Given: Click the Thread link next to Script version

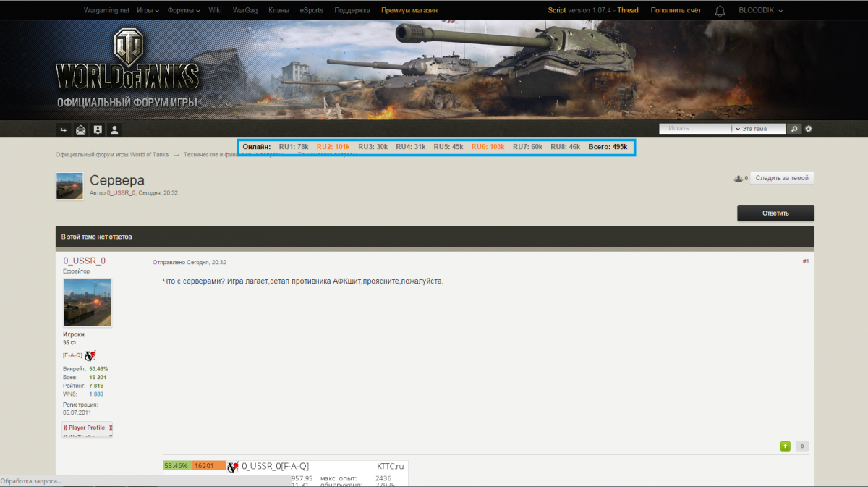Looking at the screenshot, I should pos(628,11).
